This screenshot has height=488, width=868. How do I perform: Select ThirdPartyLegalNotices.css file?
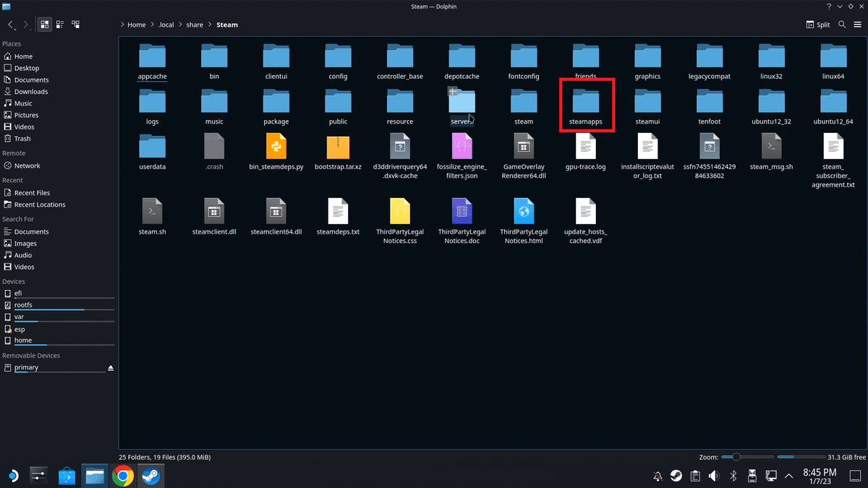coord(400,221)
